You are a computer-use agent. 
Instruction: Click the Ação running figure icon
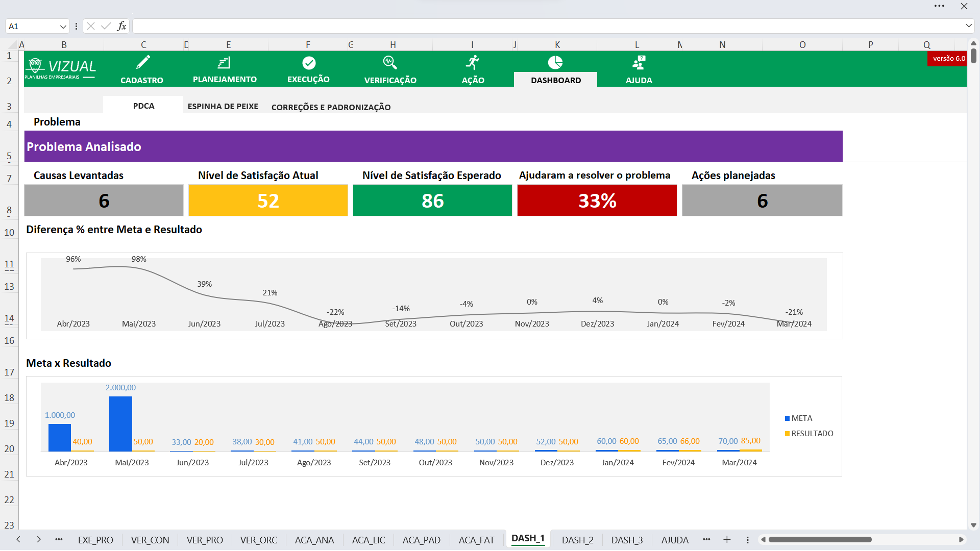pyautogui.click(x=473, y=63)
